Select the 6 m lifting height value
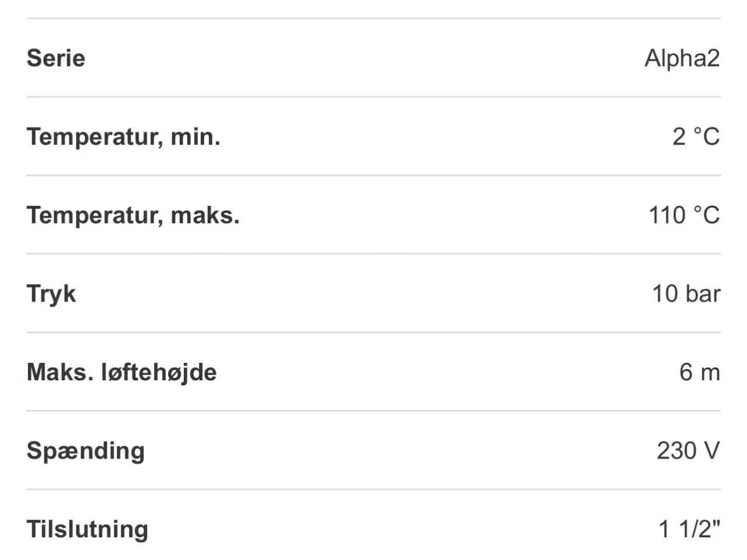Viewport: 747px width, 560px height. (699, 372)
